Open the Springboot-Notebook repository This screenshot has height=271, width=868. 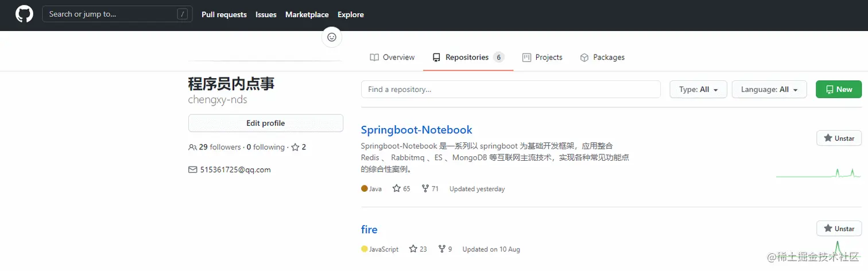point(417,130)
